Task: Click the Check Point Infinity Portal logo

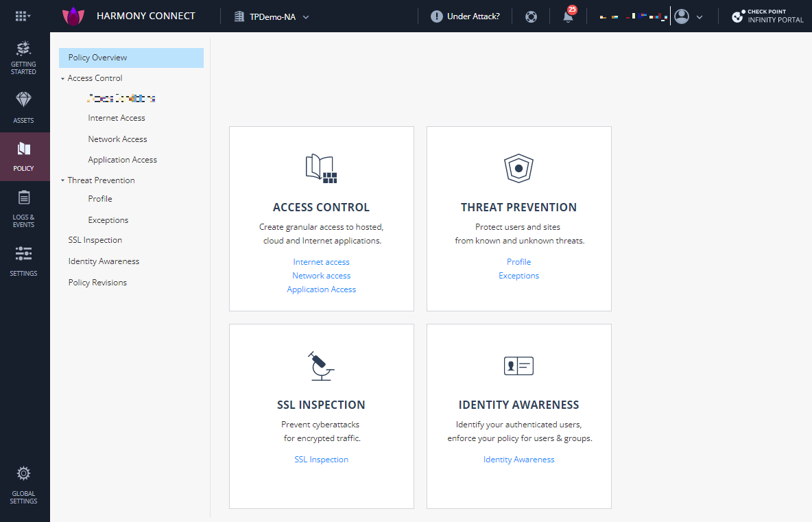Action: click(767, 16)
